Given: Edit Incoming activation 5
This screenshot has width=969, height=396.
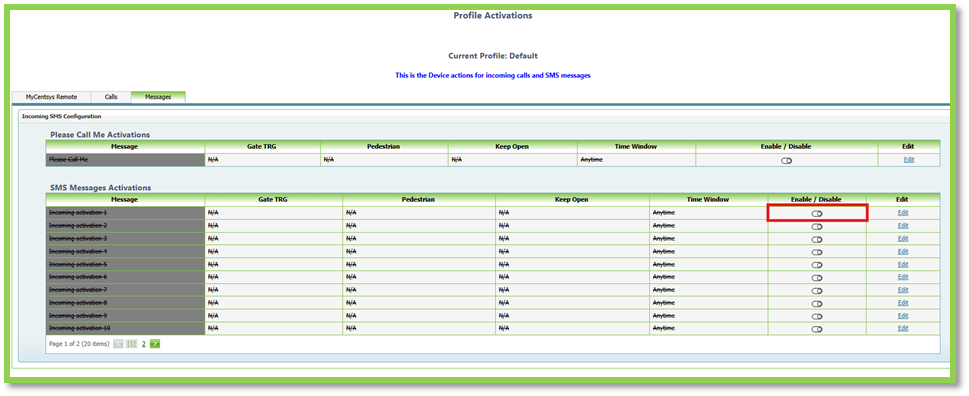Looking at the screenshot, I should click(x=903, y=264).
